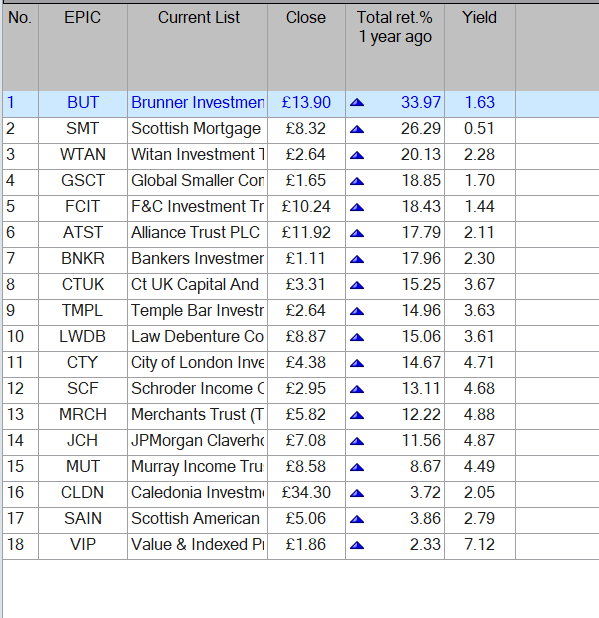This screenshot has width=599, height=618.
Task: Select the SAIN EPIC cell
Action: point(83,519)
